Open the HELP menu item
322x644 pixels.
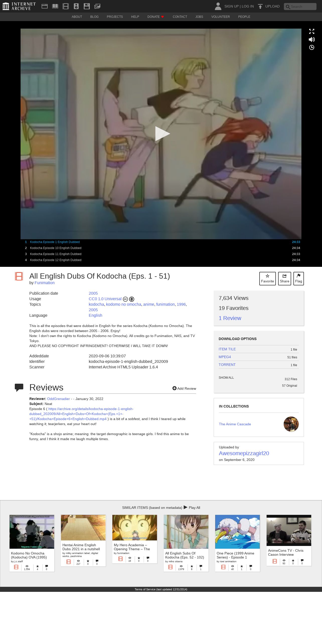coord(135,17)
